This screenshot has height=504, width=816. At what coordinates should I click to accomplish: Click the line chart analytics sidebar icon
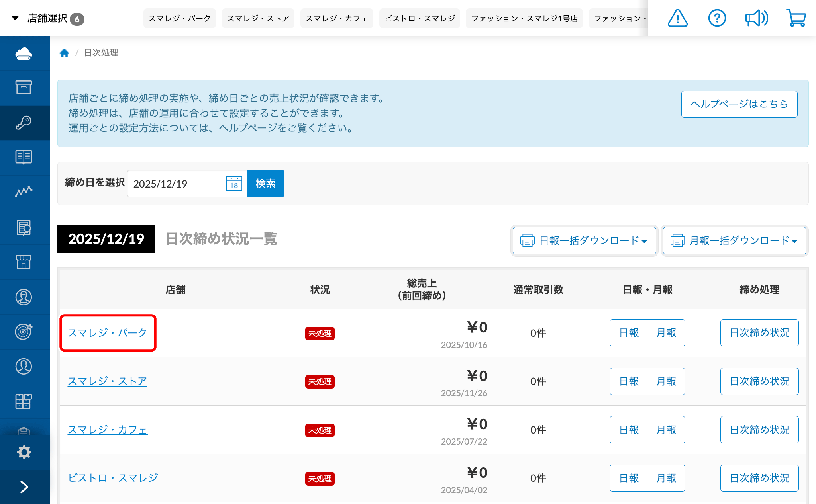(x=24, y=192)
